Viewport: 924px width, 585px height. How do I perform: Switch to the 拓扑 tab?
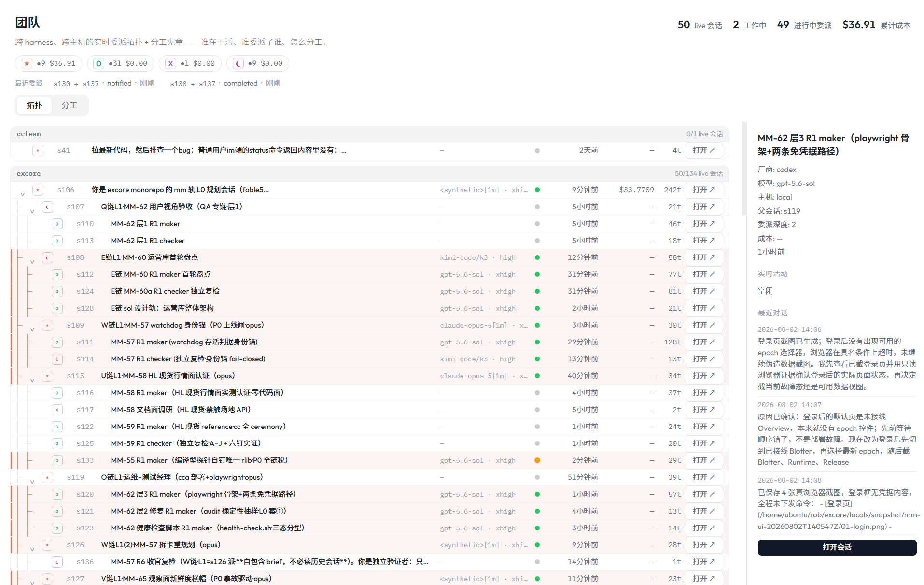point(34,105)
